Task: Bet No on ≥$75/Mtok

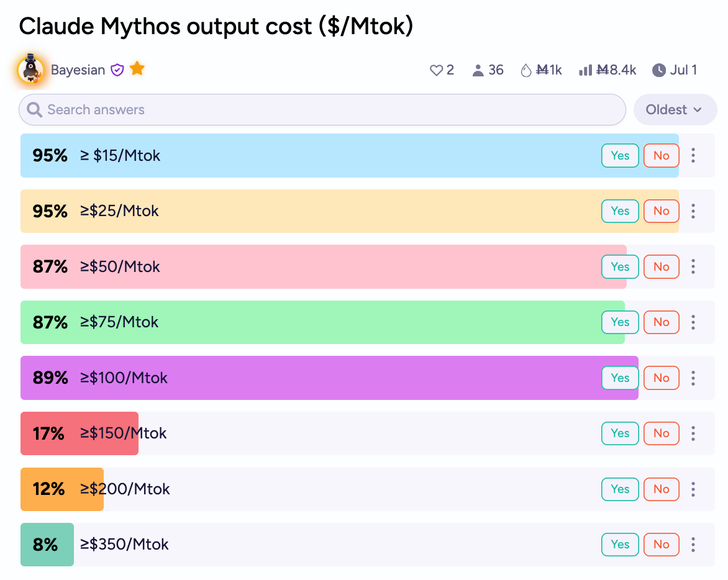Action: click(x=661, y=322)
